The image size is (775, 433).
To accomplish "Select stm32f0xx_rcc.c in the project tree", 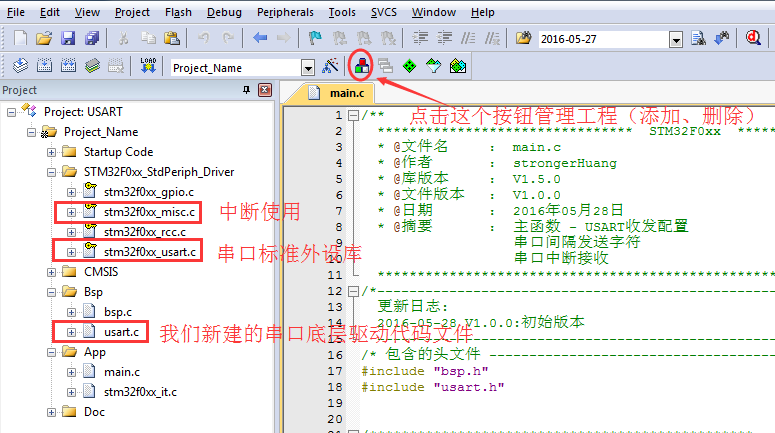I will pos(145,232).
